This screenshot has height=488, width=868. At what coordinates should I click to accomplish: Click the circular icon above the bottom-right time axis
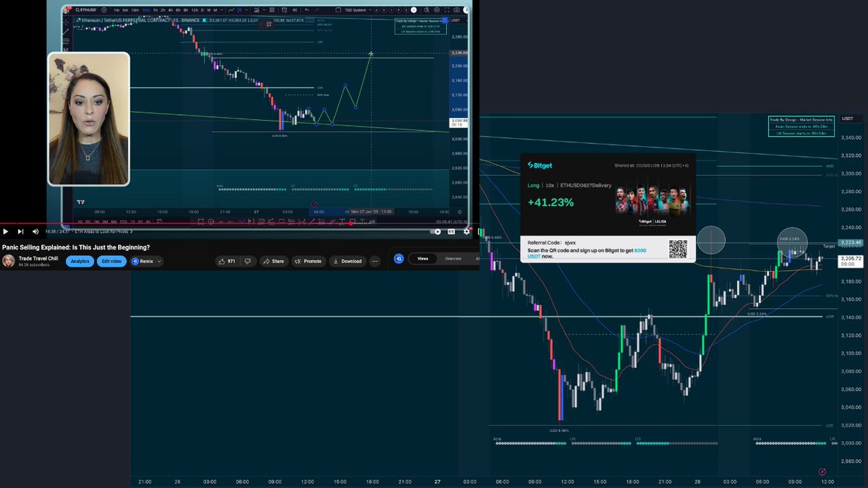[x=822, y=471]
